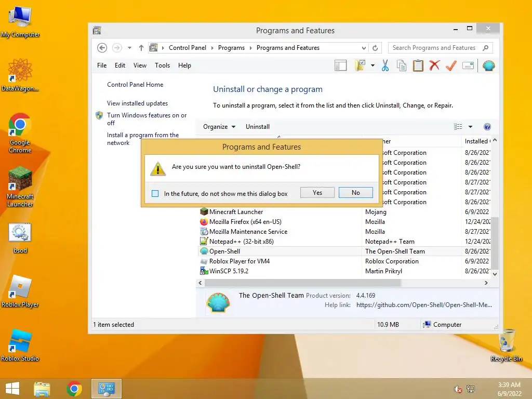Select the bsod desktop icon

[x=20, y=238]
